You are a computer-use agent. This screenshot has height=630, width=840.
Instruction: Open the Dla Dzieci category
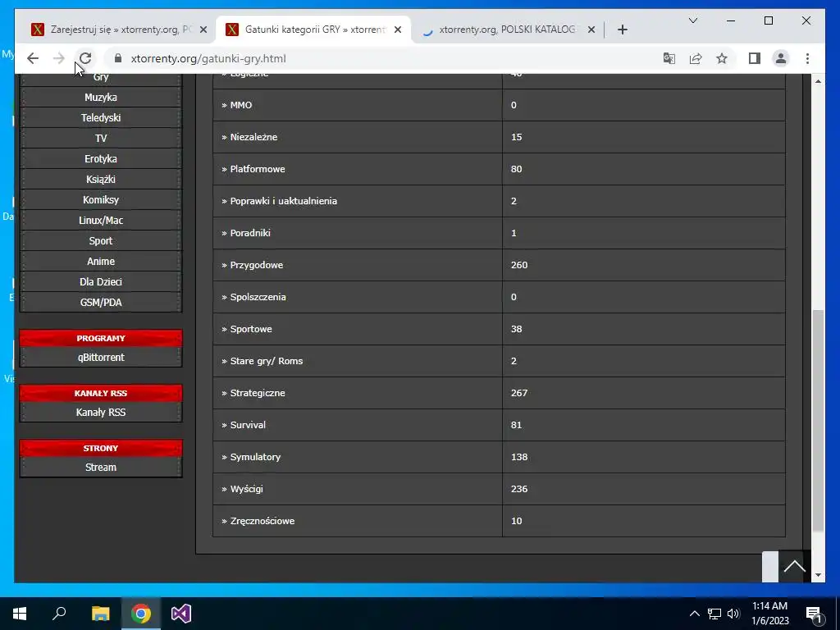coord(101,281)
